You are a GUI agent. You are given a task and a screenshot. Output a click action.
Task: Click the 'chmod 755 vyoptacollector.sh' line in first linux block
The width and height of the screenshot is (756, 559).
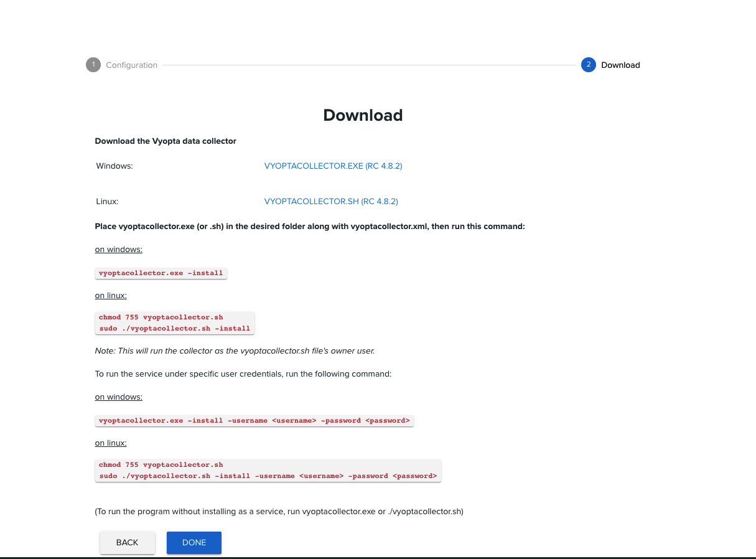click(161, 317)
